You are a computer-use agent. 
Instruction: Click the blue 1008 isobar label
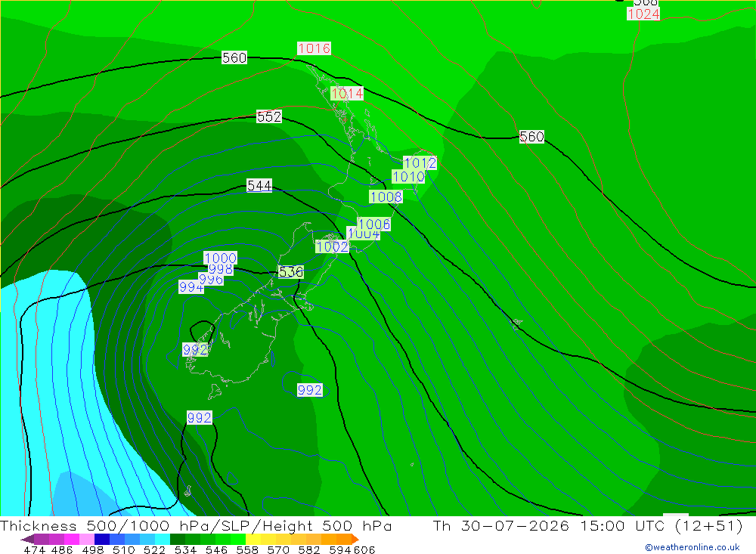coord(386,197)
